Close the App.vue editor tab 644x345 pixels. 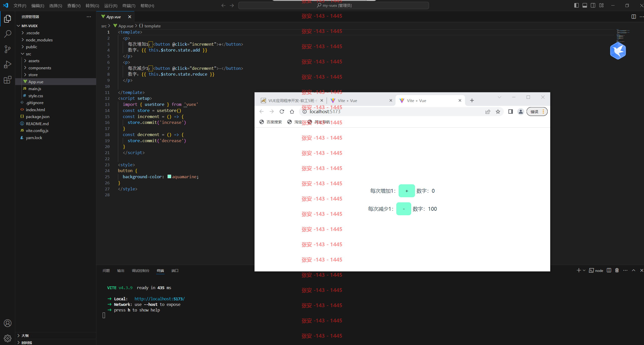(130, 17)
